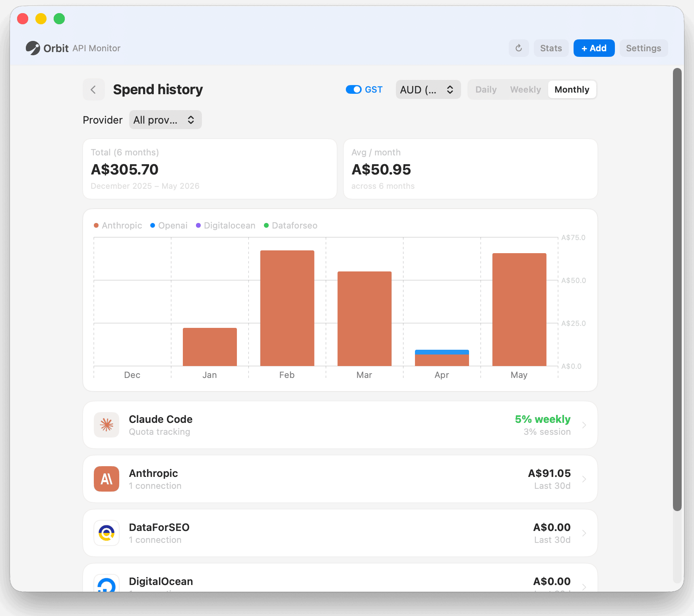Image resolution: width=694 pixels, height=616 pixels.
Task: Click the A$75.0 axis label
Action: (x=573, y=238)
